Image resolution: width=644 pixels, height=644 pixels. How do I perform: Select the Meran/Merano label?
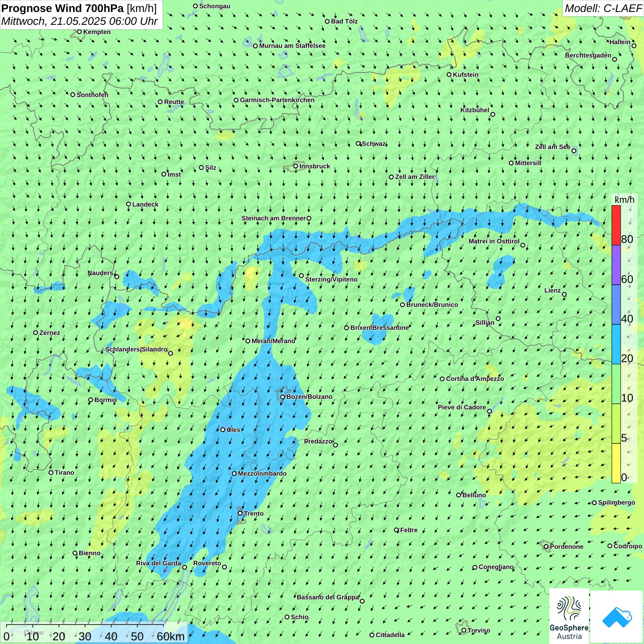273,341
